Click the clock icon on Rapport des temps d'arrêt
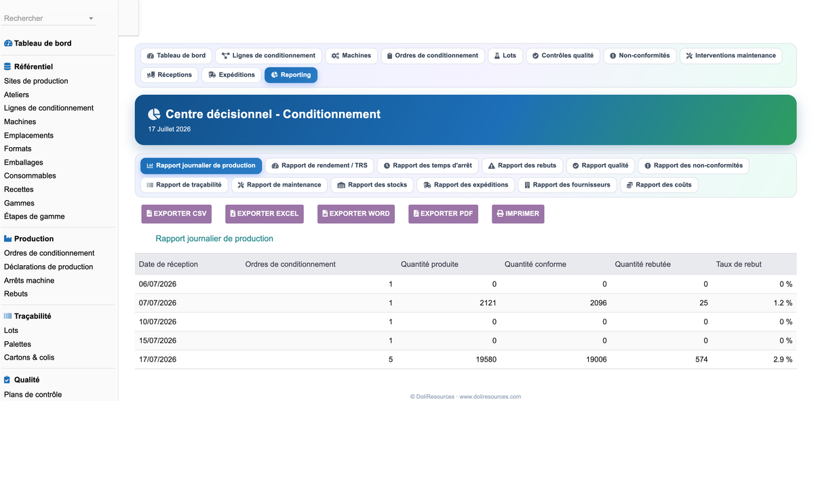 [387, 166]
